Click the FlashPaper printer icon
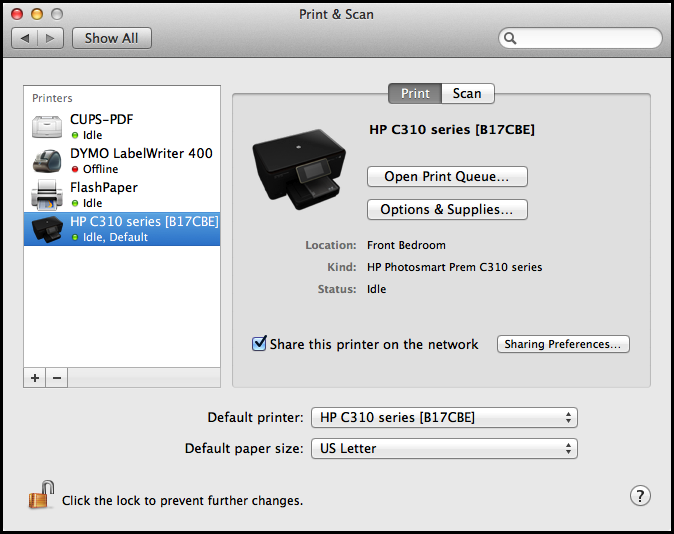The height and width of the screenshot is (534, 674). (x=47, y=195)
